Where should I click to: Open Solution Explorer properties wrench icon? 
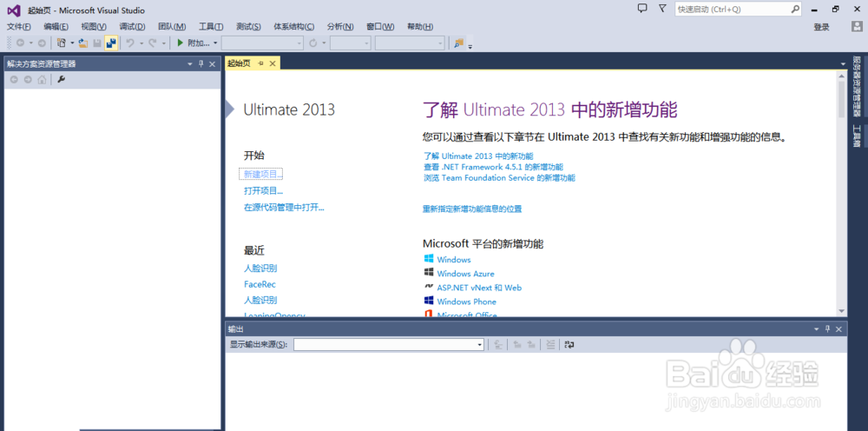[x=62, y=80]
